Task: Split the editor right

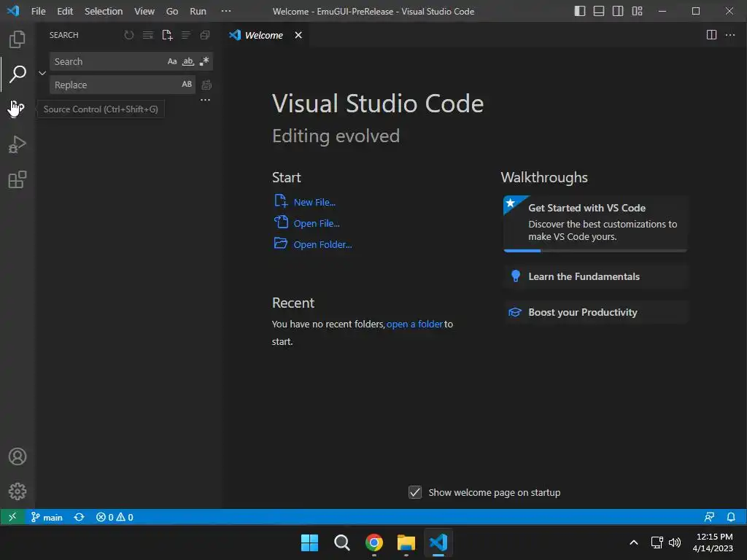Action: (x=711, y=35)
